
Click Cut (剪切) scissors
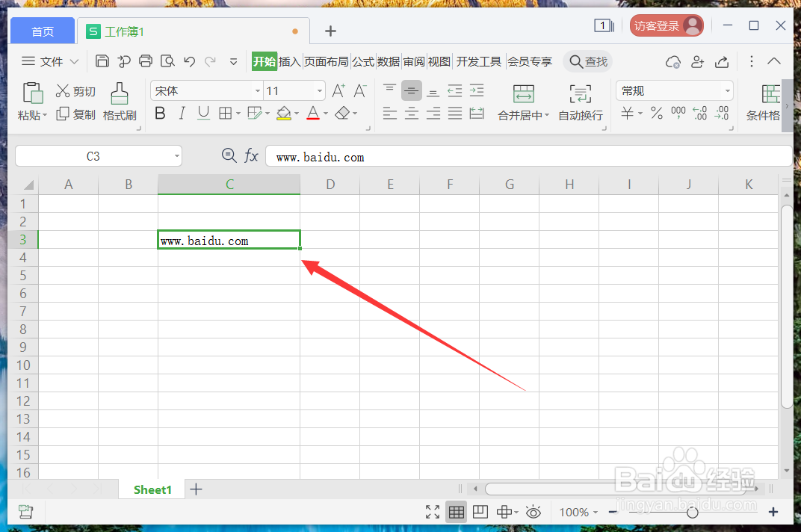point(75,91)
